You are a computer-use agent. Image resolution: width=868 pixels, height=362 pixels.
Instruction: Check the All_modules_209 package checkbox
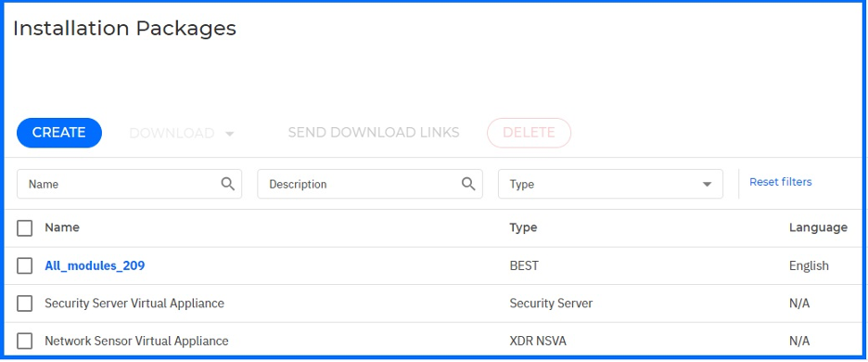(24, 265)
